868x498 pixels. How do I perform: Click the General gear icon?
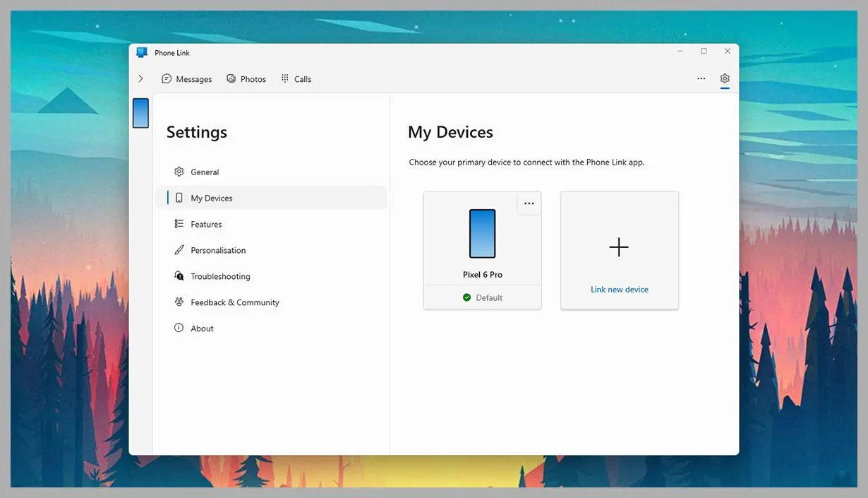[x=179, y=172]
